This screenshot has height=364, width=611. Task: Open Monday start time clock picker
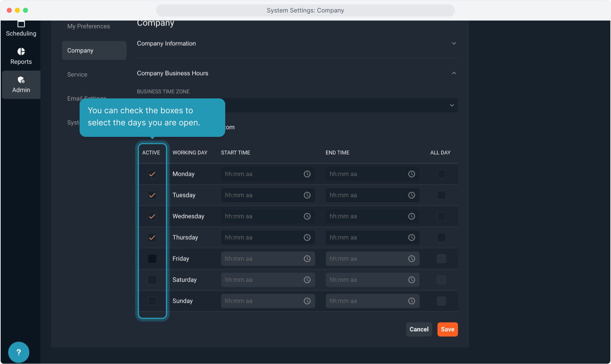pos(307,174)
